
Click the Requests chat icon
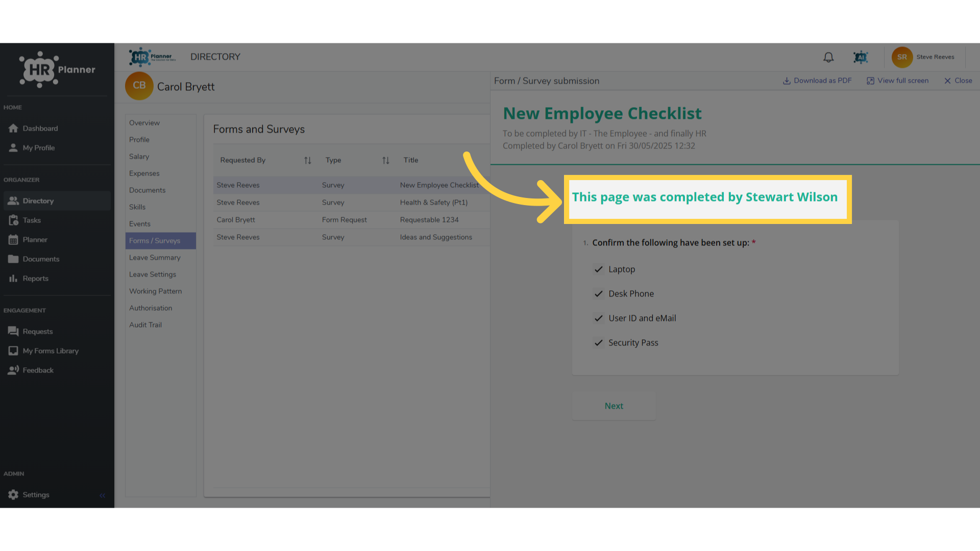[x=13, y=331]
